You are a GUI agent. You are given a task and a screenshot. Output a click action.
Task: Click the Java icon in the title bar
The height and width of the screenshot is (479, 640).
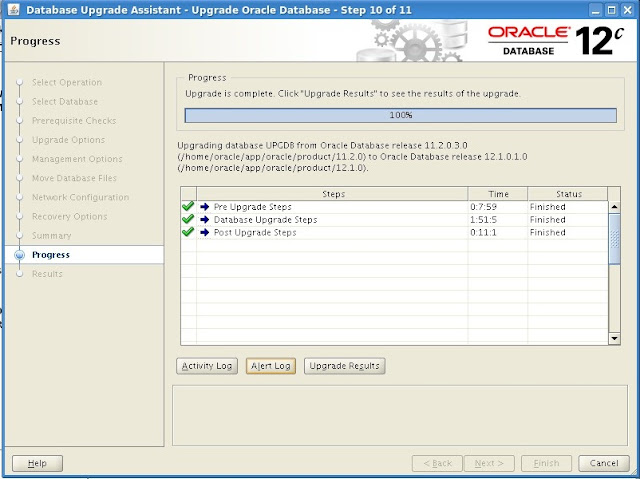point(13,9)
